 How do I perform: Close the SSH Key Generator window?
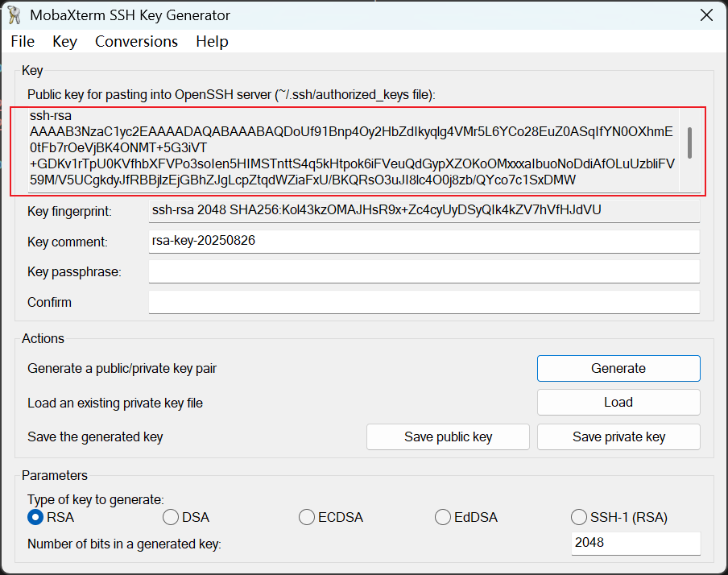706,15
